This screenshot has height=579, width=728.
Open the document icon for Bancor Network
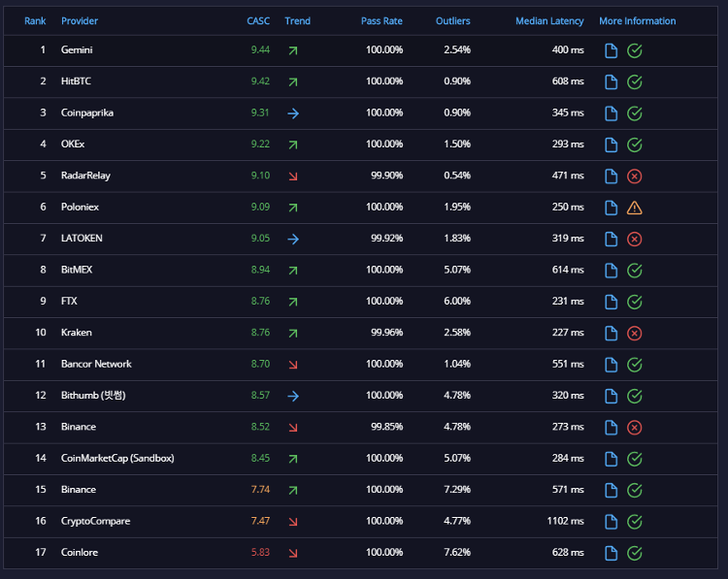[611, 365]
